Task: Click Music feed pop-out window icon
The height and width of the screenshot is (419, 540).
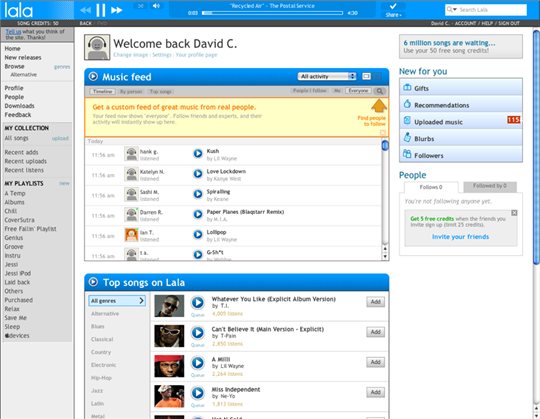Action: 366,76
